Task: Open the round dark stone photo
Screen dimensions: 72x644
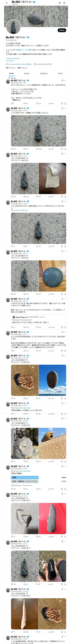Action: (52, 276)
